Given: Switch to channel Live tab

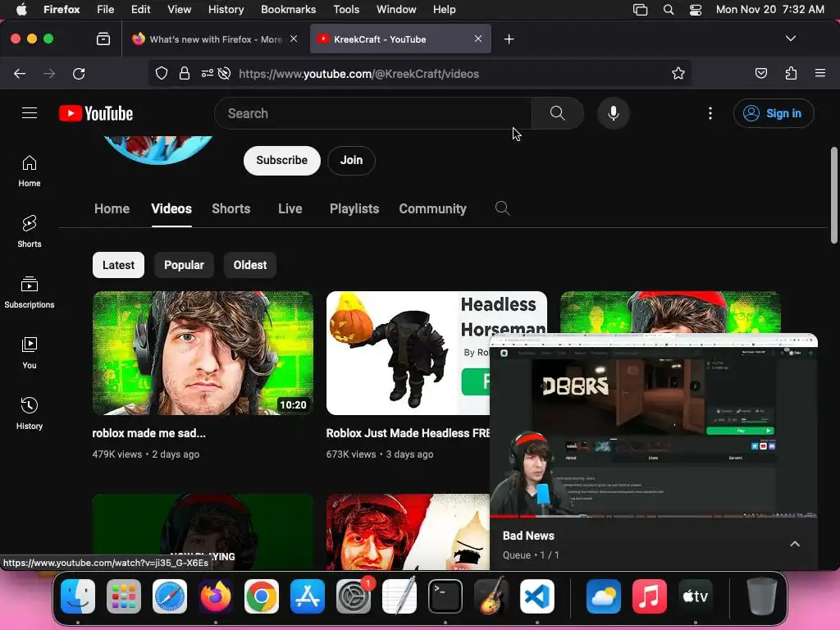Looking at the screenshot, I should (290, 208).
